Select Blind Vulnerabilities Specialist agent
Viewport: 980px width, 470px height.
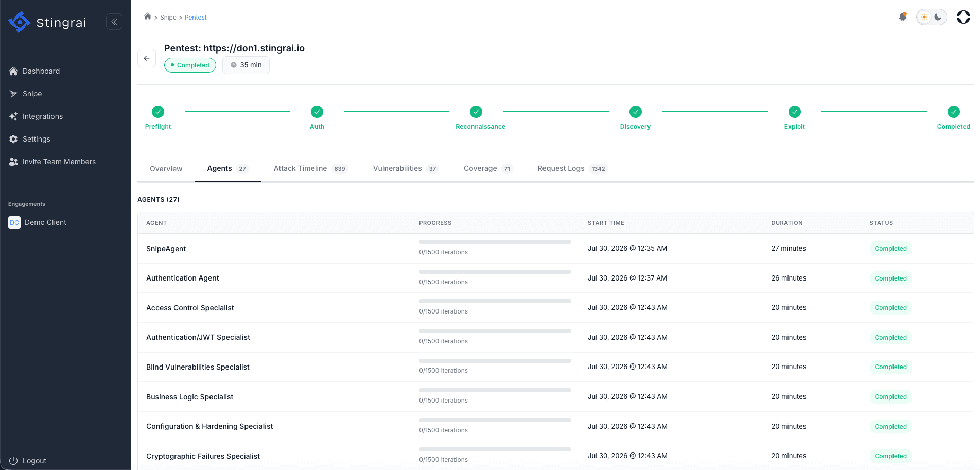[198, 367]
